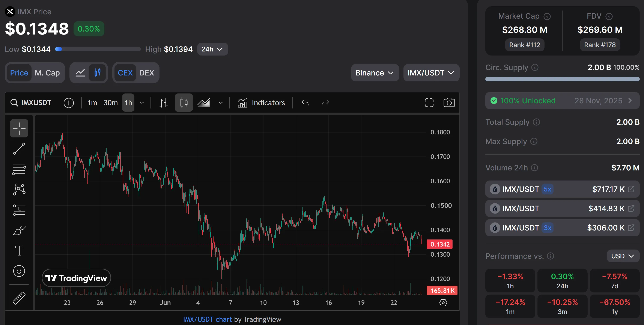Select DEX exchange type

point(146,73)
